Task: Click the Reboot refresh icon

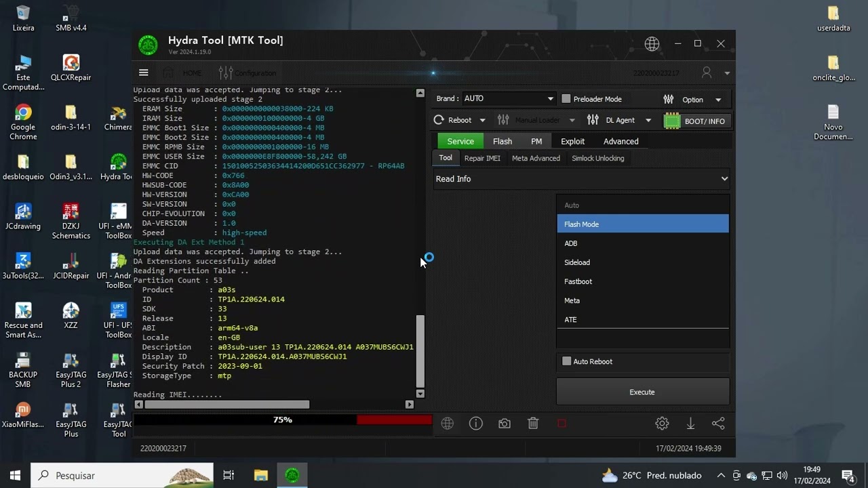Action: [x=439, y=120]
